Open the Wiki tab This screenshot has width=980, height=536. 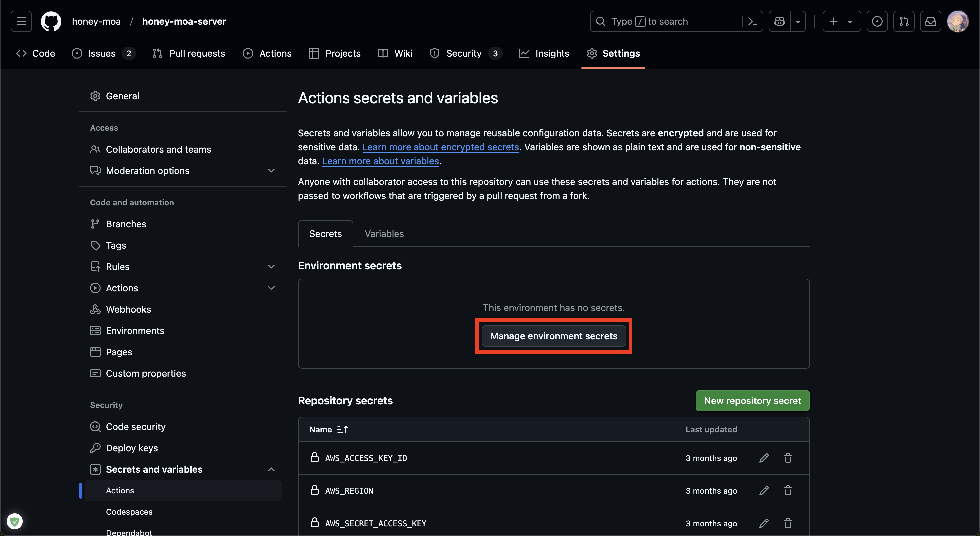395,53
